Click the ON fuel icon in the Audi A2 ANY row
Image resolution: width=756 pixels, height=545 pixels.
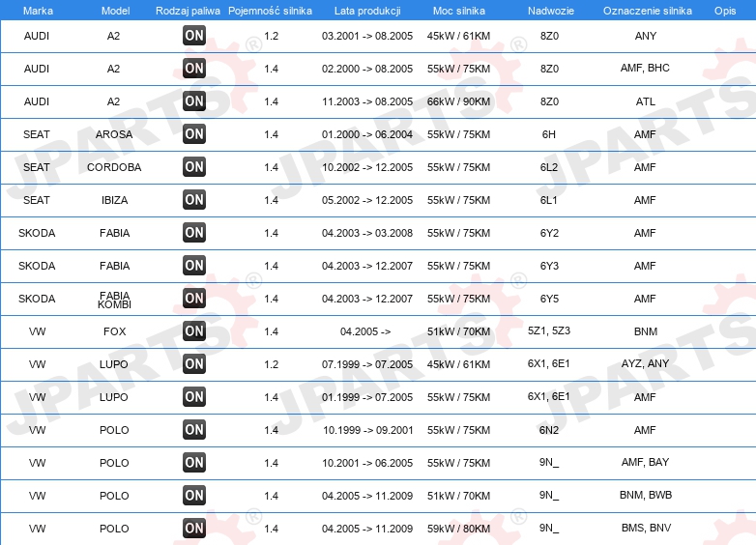tap(194, 35)
